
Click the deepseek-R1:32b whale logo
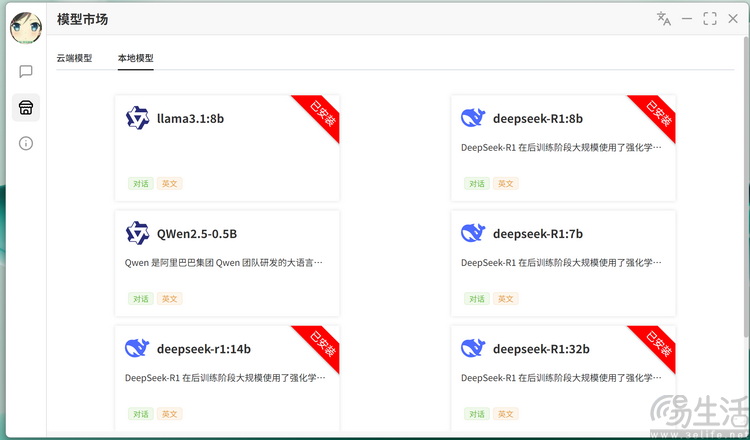pyautogui.click(x=473, y=349)
